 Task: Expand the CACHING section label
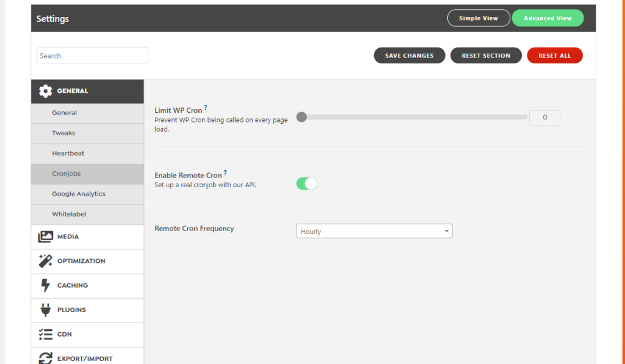tap(73, 285)
